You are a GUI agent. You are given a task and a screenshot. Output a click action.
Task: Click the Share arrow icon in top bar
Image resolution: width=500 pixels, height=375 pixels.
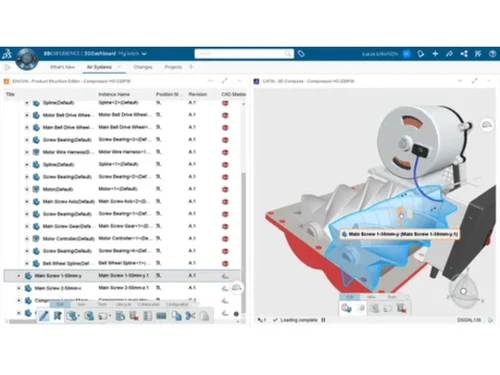point(449,54)
